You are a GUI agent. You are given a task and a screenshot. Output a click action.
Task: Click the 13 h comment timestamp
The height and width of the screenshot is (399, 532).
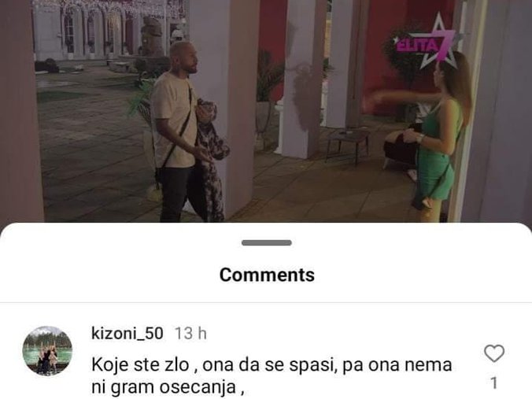coord(190,333)
